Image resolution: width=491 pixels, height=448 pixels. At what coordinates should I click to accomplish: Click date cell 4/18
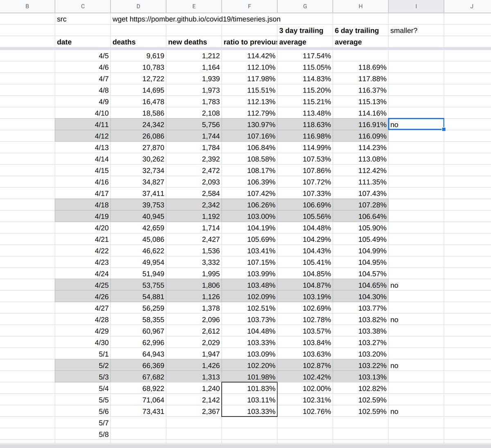pos(83,205)
